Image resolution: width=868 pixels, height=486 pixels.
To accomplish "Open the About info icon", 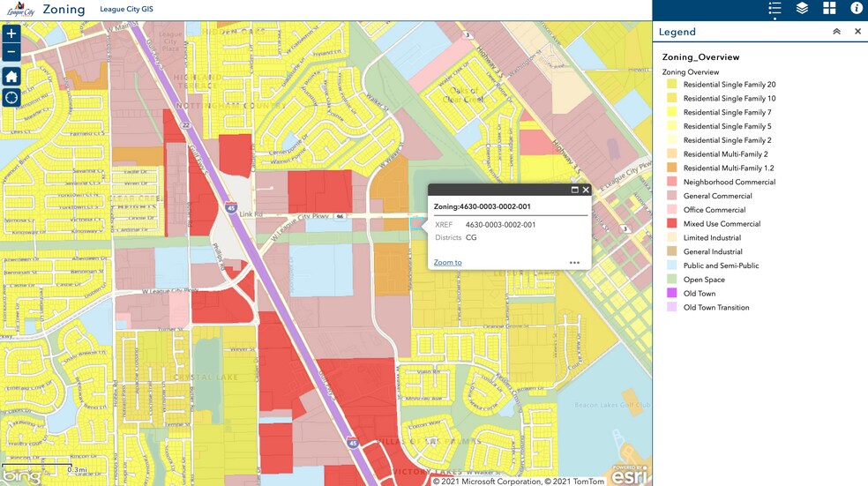I will click(856, 9).
